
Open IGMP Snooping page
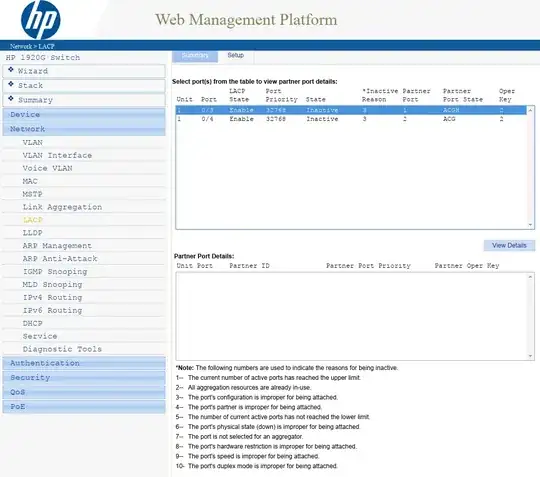[x=55, y=271]
